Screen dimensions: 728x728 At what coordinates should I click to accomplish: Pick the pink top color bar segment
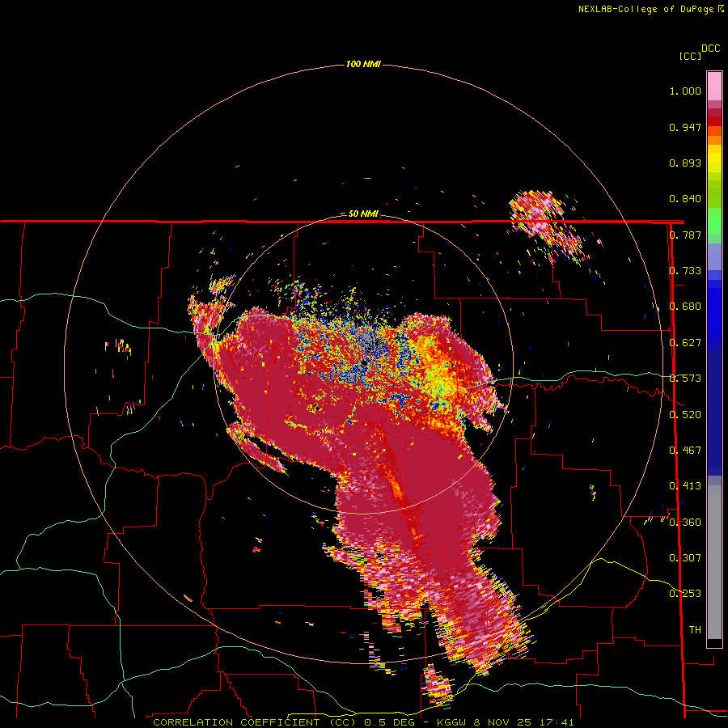tap(714, 87)
